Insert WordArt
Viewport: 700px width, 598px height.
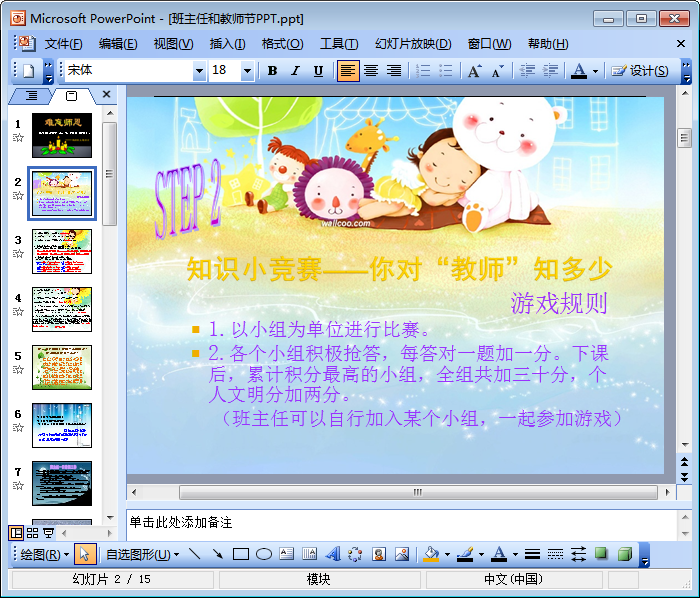pyautogui.click(x=333, y=555)
